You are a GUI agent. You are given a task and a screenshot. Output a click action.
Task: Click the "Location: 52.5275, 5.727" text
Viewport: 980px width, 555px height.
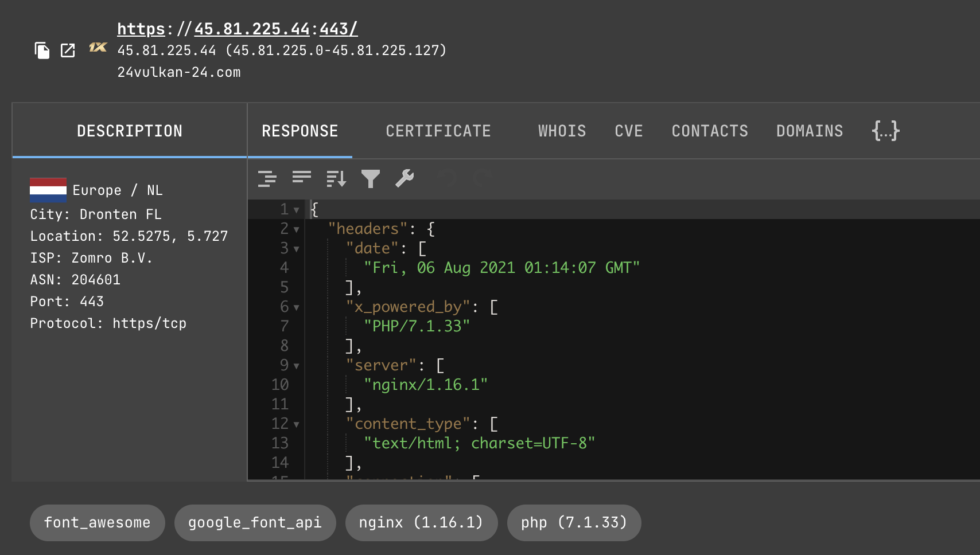coord(129,236)
